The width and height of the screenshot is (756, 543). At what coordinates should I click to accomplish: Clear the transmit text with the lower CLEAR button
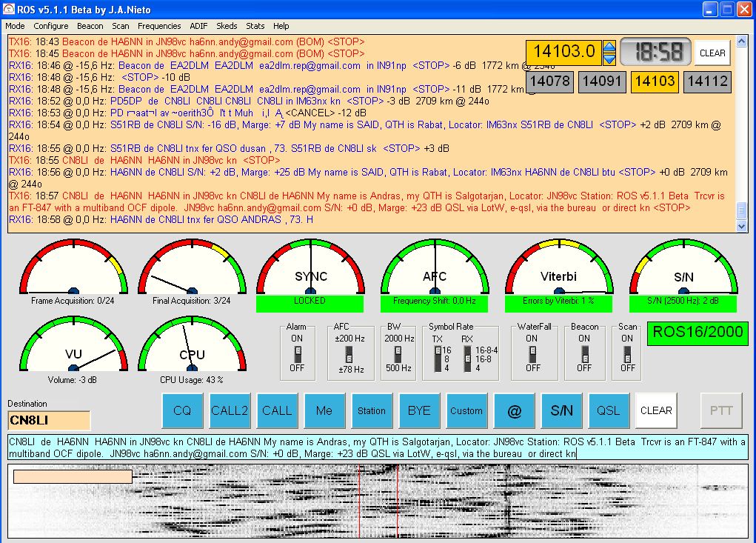pos(656,410)
